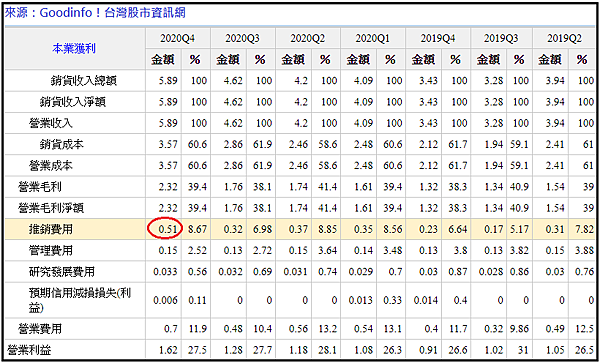Image resolution: width=600 pixels, height=363 pixels.
Task: Click 營業利益 percentage 31 for 2019Q3
Action: pos(524,350)
